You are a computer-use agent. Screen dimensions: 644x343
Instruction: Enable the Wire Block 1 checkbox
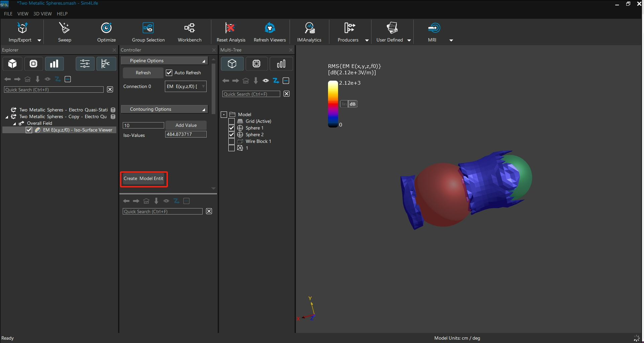click(x=231, y=141)
